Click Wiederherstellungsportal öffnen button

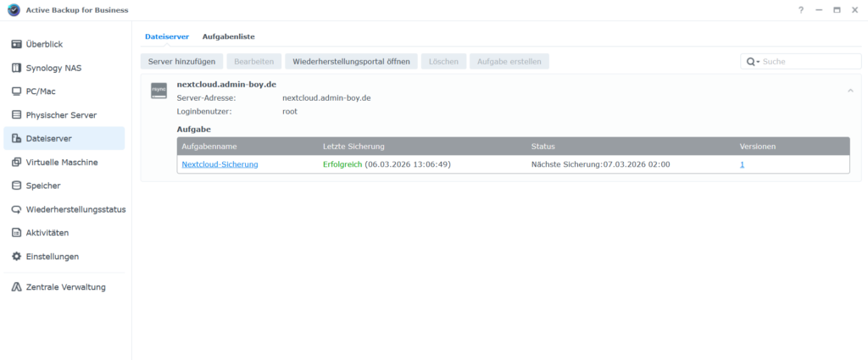(x=351, y=62)
